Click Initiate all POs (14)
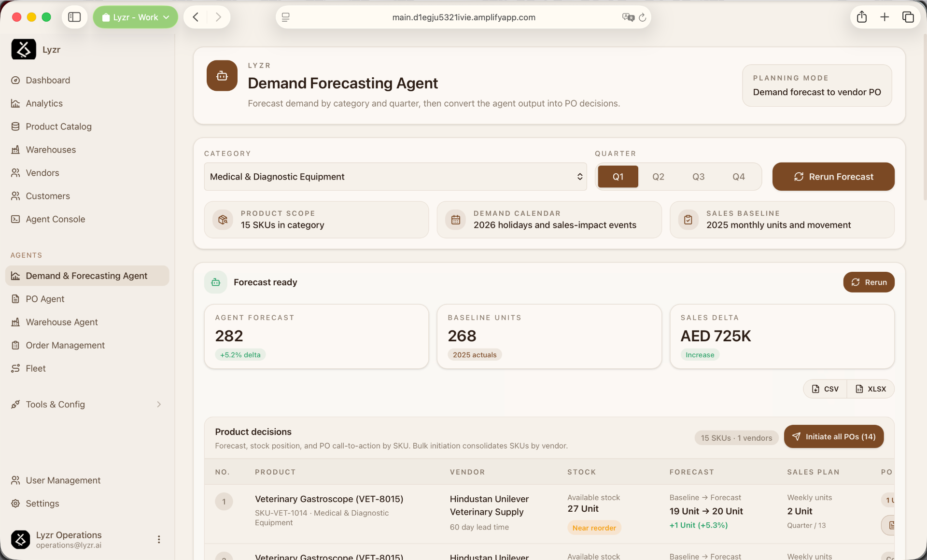 [834, 436]
